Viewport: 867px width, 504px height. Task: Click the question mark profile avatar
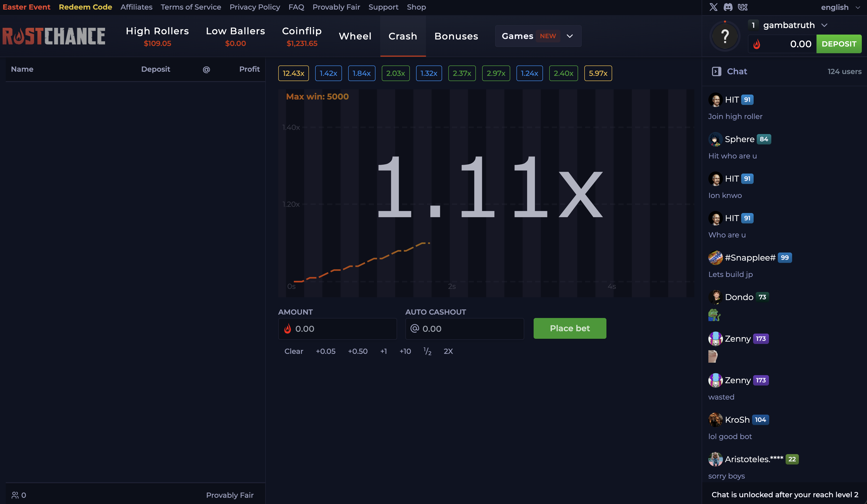click(x=725, y=36)
